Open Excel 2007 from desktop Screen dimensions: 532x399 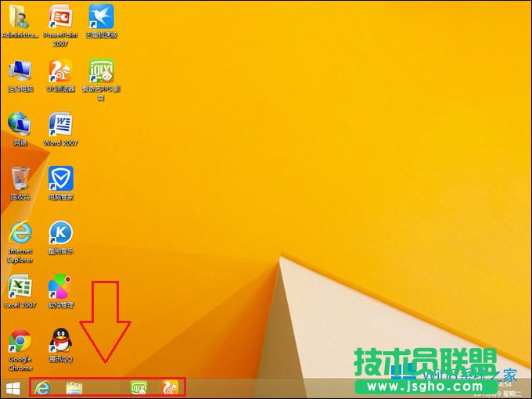pos(20,287)
